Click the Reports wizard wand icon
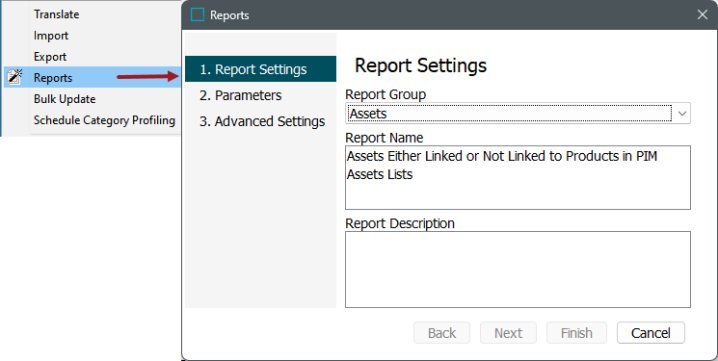 click(15, 77)
